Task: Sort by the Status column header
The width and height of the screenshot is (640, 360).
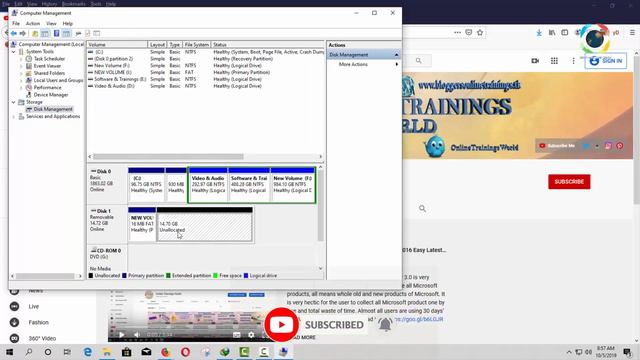Action: point(268,44)
